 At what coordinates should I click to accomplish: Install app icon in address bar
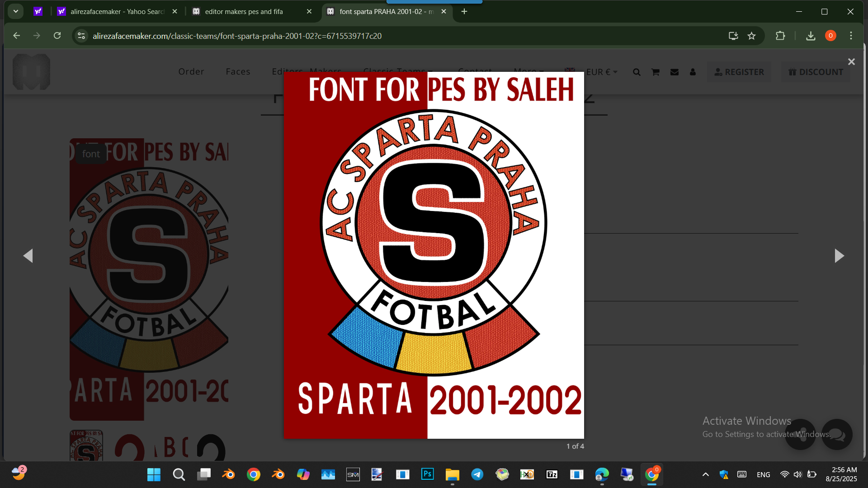point(733,36)
